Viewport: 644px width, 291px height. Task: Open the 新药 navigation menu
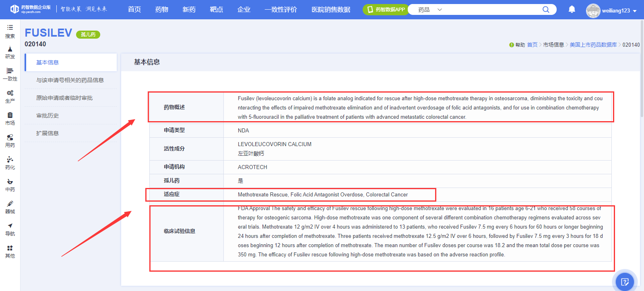pyautogui.click(x=189, y=9)
